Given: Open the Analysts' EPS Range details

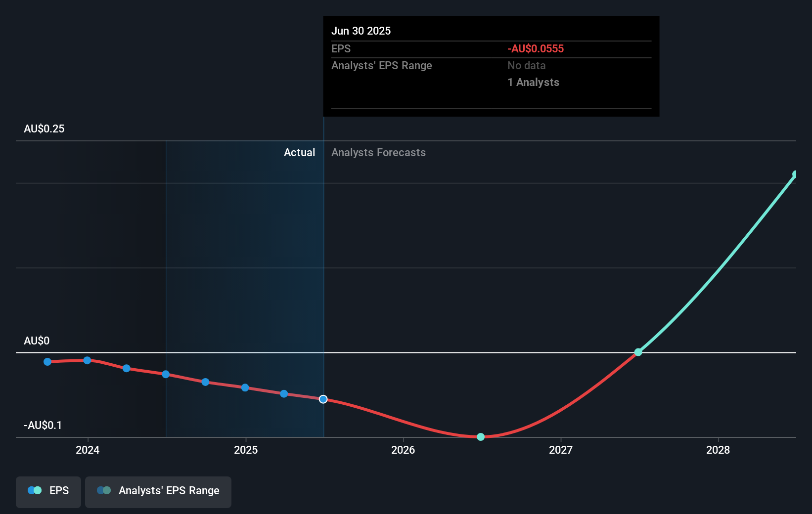Looking at the screenshot, I should 381,65.
